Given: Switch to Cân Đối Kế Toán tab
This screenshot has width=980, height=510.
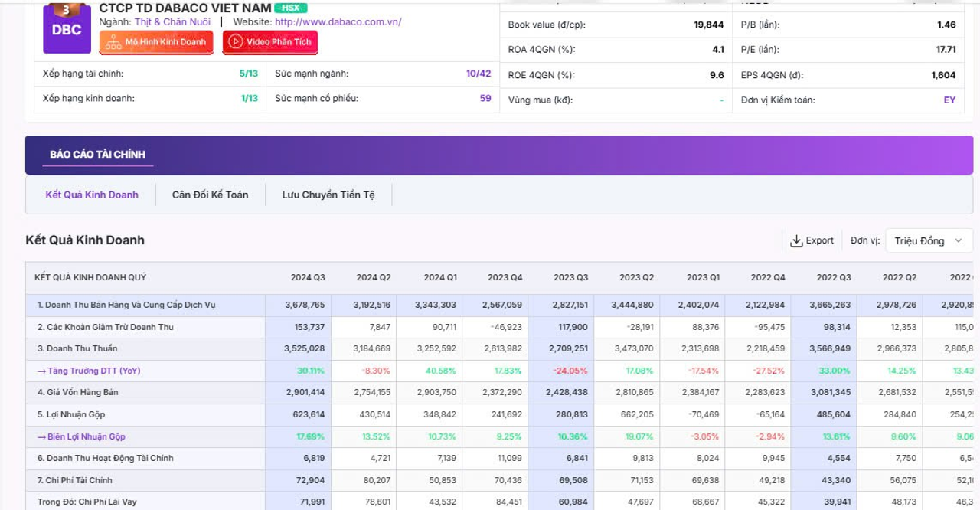Looking at the screenshot, I should coord(210,195).
